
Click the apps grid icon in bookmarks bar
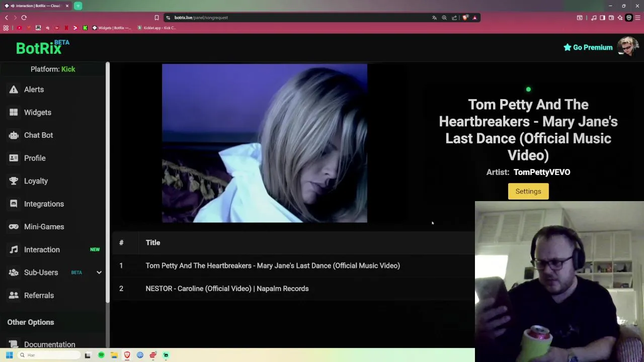pos(6,28)
